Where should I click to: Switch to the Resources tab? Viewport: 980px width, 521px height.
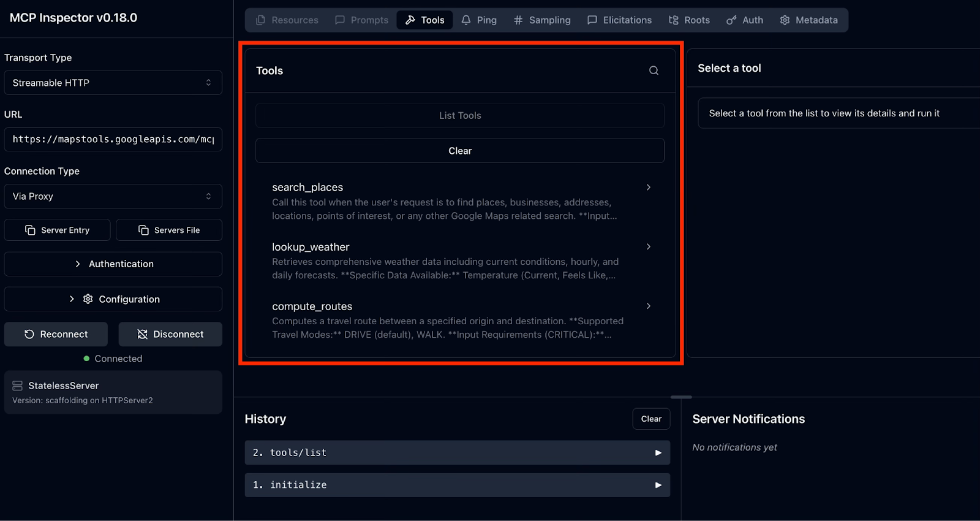pos(287,20)
